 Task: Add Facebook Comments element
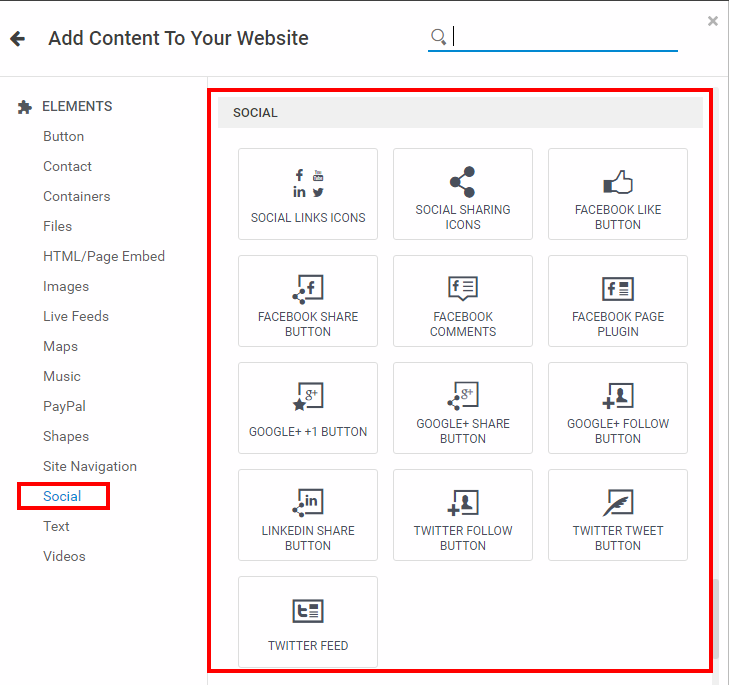point(463,301)
